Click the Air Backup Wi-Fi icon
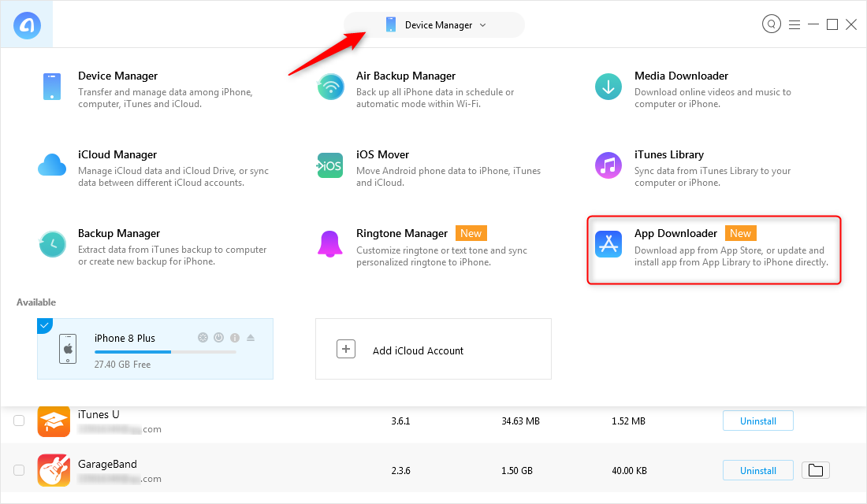 tap(331, 87)
